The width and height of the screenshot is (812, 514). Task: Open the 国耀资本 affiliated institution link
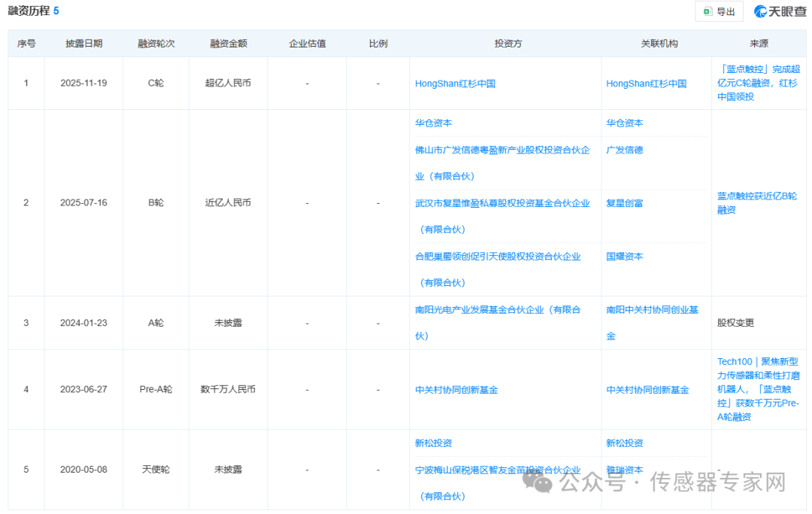tap(626, 256)
